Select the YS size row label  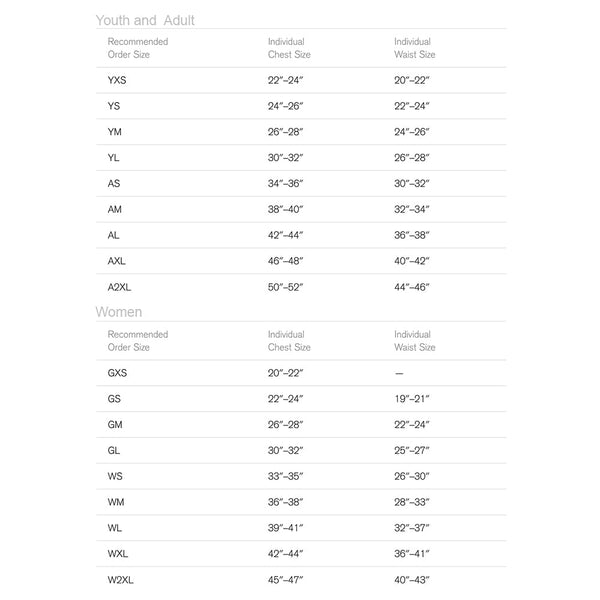tap(115, 105)
